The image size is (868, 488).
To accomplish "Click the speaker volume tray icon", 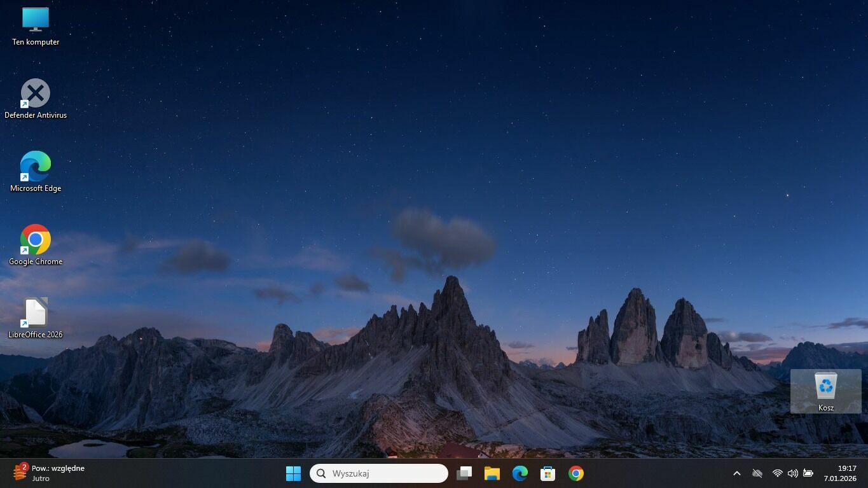I will point(792,473).
